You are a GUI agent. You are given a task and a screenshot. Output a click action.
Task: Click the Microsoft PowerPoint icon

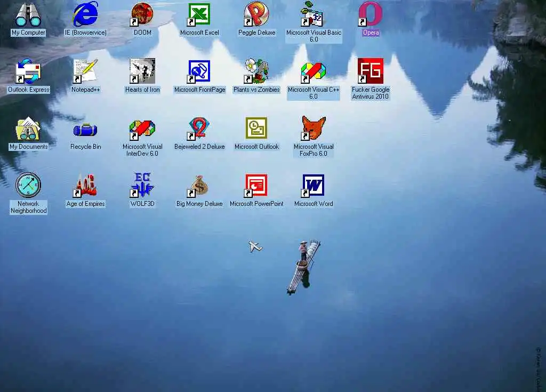(x=256, y=186)
